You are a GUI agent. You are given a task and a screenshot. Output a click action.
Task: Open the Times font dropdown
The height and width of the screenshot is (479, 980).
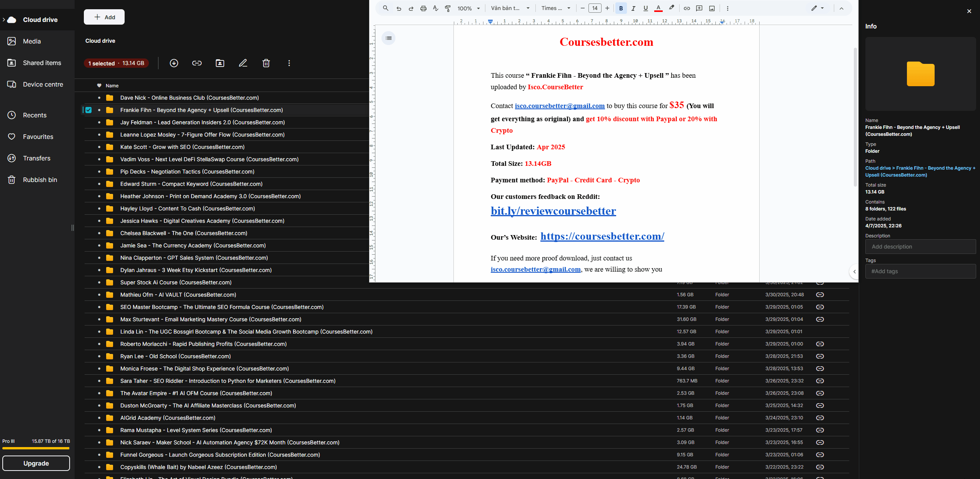[x=556, y=8]
